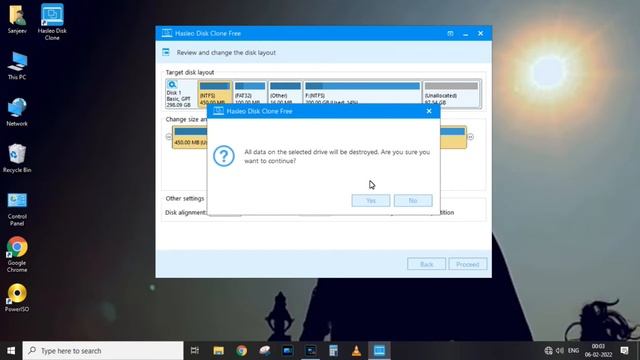The height and width of the screenshot is (360, 640).
Task: Open Sanjeev user folder on desktop
Action: (x=17, y=19)
